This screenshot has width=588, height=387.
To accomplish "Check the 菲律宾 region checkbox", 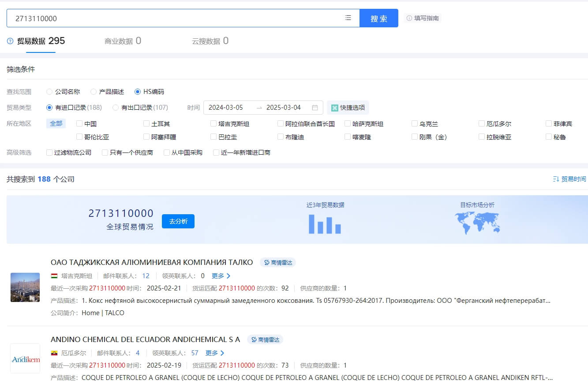I will click(549, 124).
